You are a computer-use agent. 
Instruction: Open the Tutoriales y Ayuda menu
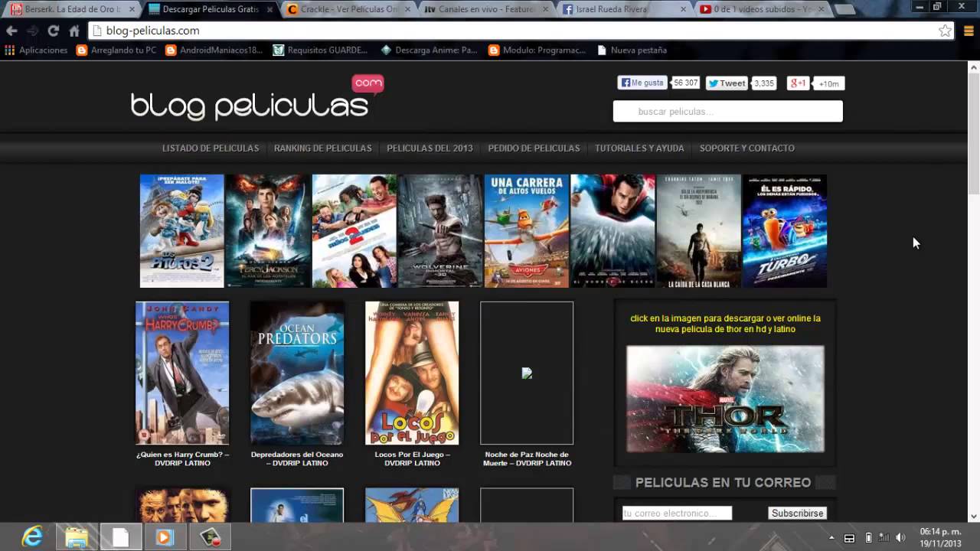pos(639,148)
